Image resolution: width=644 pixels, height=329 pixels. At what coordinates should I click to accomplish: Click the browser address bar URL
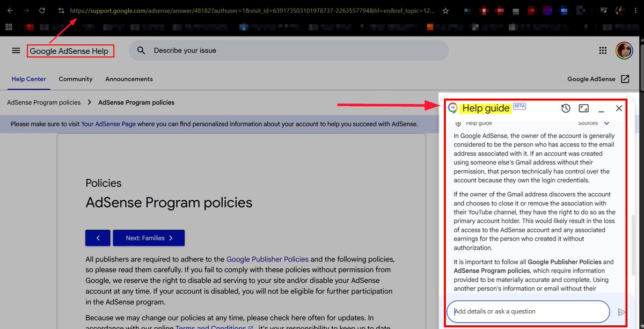[x=252, y=10]
